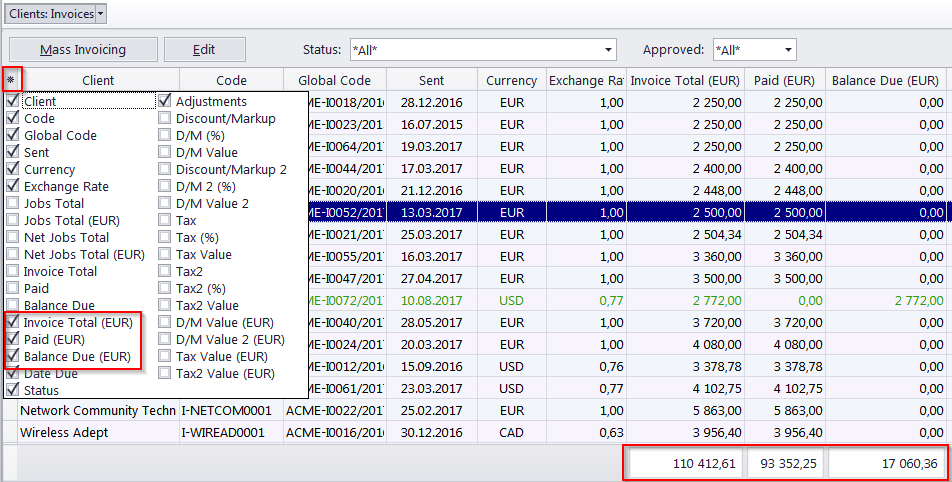Enable the Jobs Total column checkbox
The width and height of the screenshot is (952, 482).
click(12, 203)
